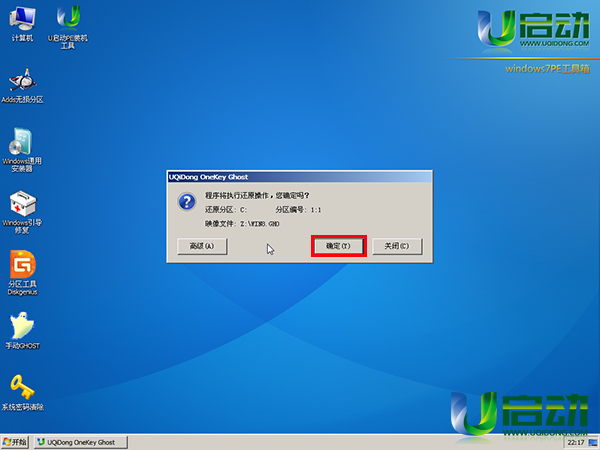Click the 映像文件 Z:\WIN8.GHO text

click(x=242, y=224)
